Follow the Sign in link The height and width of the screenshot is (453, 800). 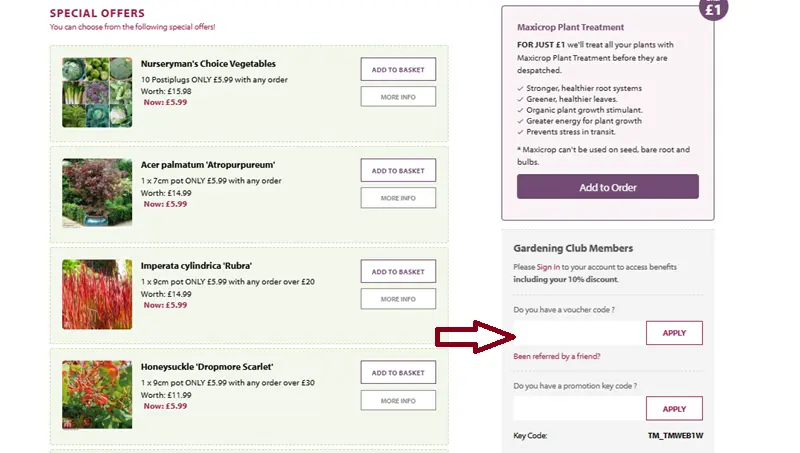[548, 267]
